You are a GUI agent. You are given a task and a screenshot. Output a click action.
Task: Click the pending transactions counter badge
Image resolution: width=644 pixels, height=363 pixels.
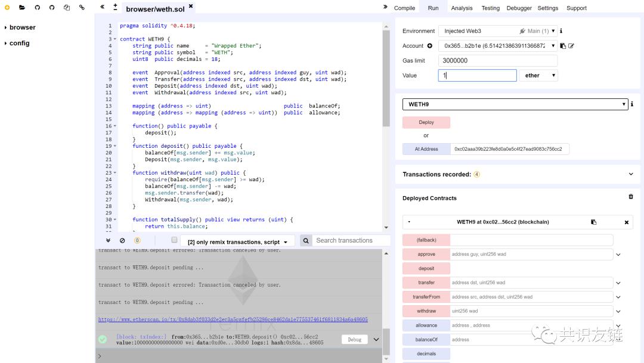tap(137, 241)
